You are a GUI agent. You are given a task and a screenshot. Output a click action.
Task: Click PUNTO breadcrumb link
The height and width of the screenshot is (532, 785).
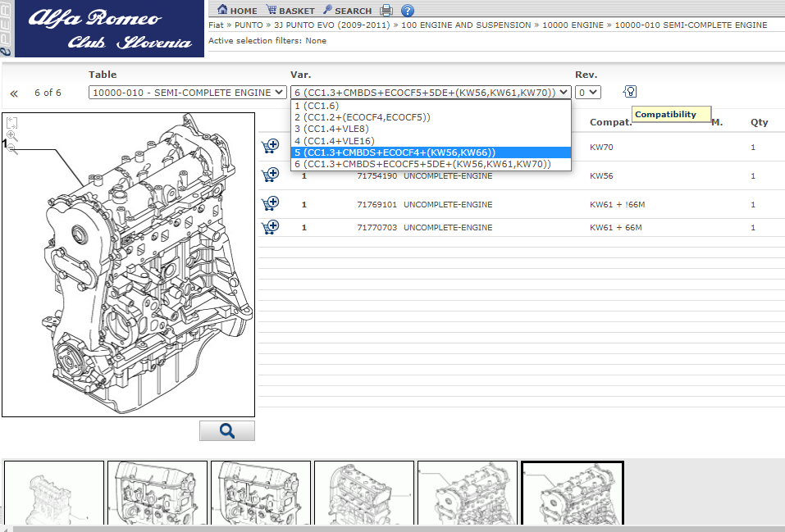tap(249, 25)
